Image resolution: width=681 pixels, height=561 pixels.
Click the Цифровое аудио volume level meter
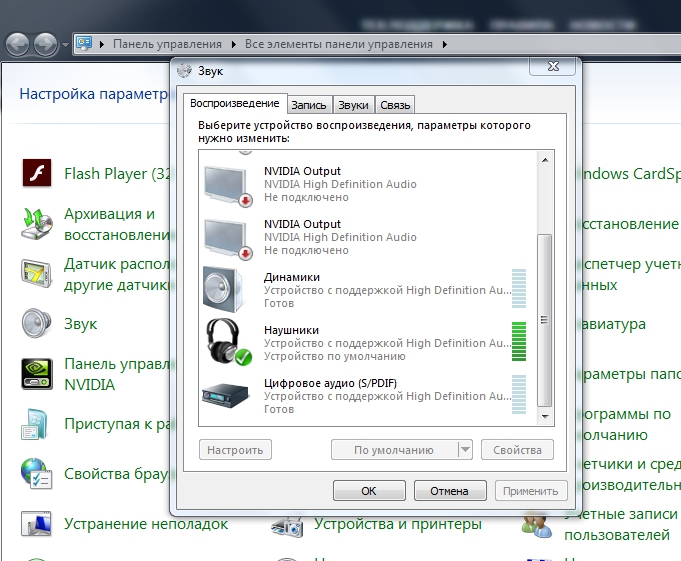(x=519, y=395)
